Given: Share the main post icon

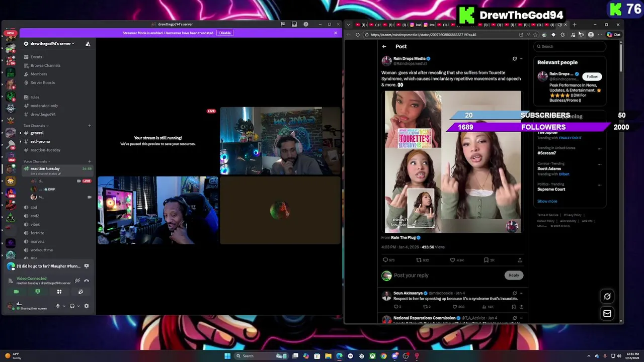Looking at the screenshot, I should point(520,260).
